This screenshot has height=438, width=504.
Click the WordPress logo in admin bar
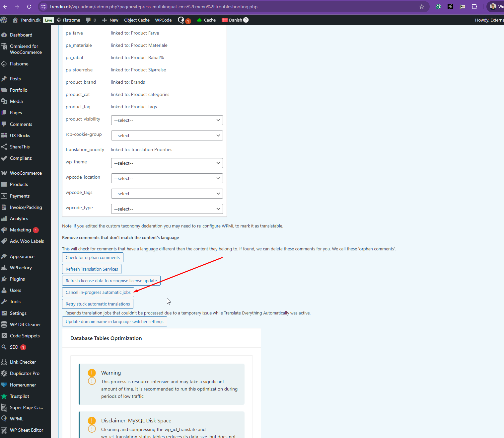click(x=4, y=20)
